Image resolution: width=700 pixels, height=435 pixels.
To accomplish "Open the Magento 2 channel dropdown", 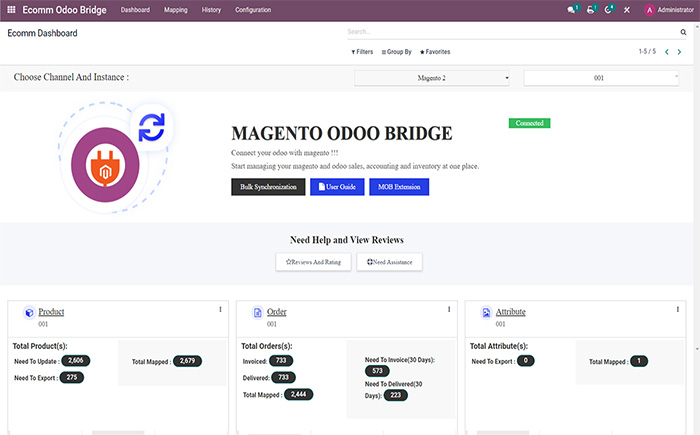I will pyautogui.click(x=432, y=78).
